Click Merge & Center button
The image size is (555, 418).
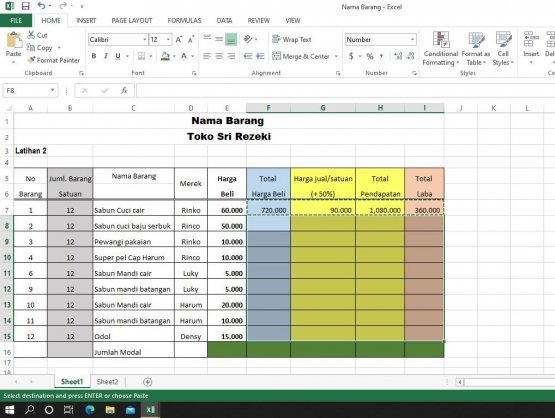click(x=301, y=56)
